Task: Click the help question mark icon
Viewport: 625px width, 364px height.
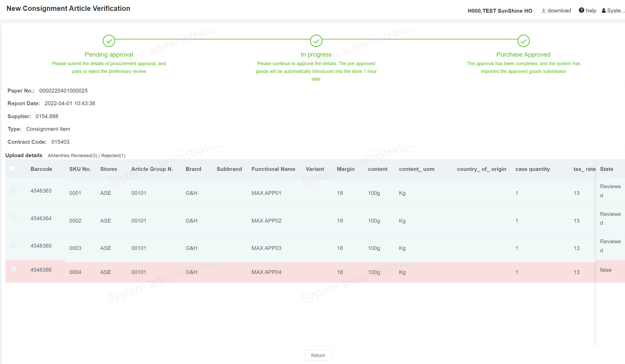Action: point(581,10)
